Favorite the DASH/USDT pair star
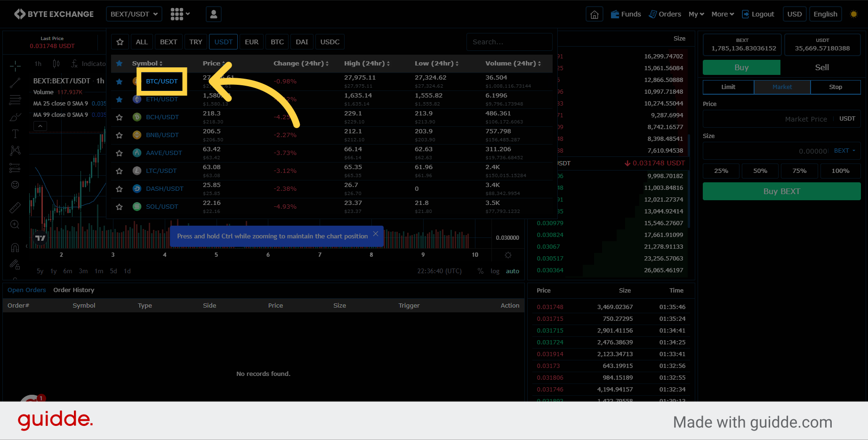Viewport: 868px width, 440px height. [x=120, y=189]
